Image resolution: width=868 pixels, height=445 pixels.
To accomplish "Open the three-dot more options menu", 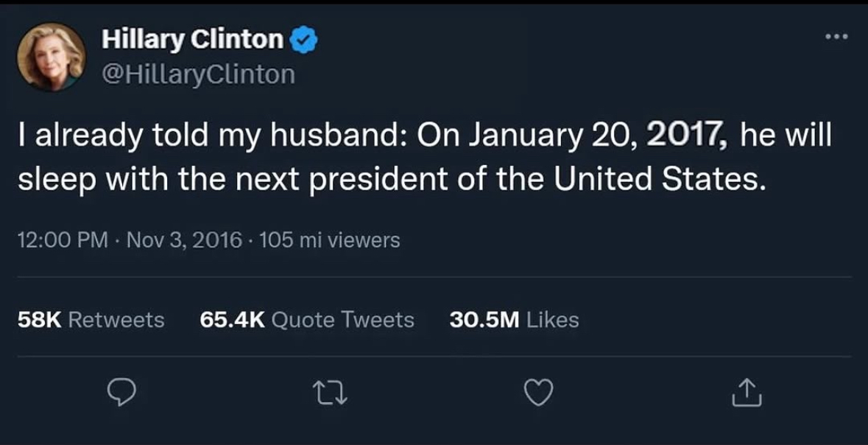I will pos(836,35).
